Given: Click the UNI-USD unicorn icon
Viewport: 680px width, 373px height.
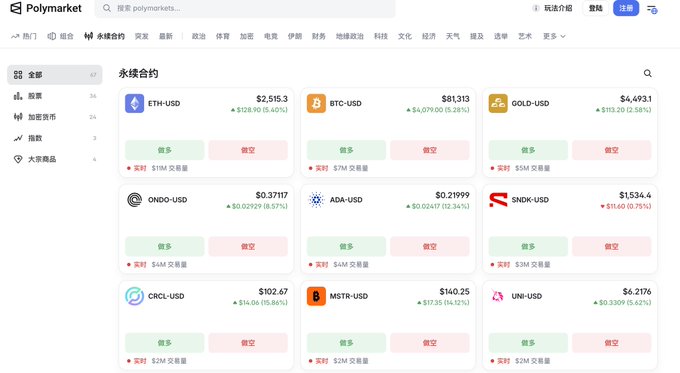Looking at the screenshot, I should coord(498,296).
